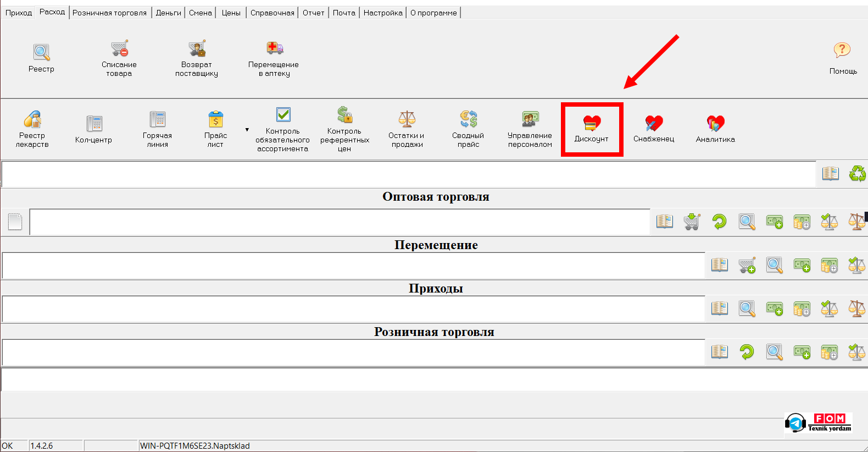Click the status bar text WIN-PQTF1M6SE23.Naptsklad
Viewport: 868px width, 452px height.
coord(195,446)
